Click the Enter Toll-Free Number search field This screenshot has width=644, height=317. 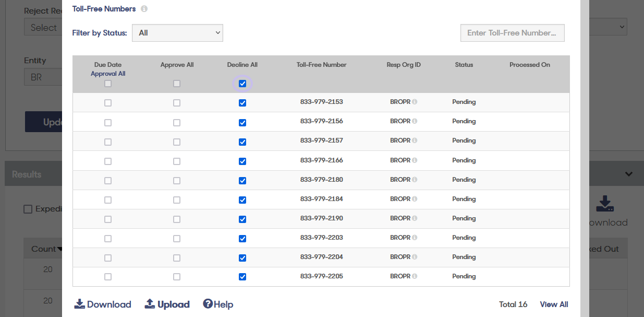(x=512, y=32)
